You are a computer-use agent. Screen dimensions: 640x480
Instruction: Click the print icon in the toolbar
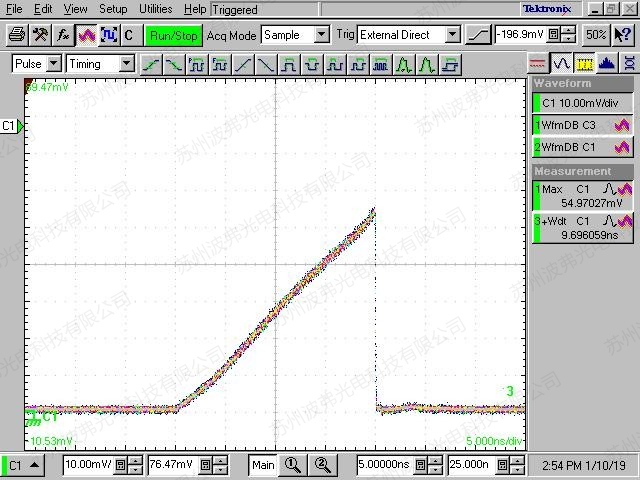[x=17, y=34]
